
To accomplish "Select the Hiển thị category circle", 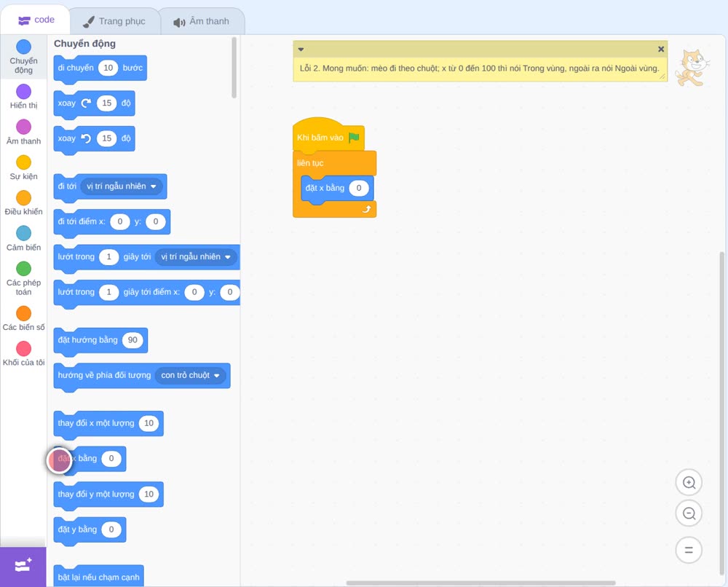I will (24, 92).
